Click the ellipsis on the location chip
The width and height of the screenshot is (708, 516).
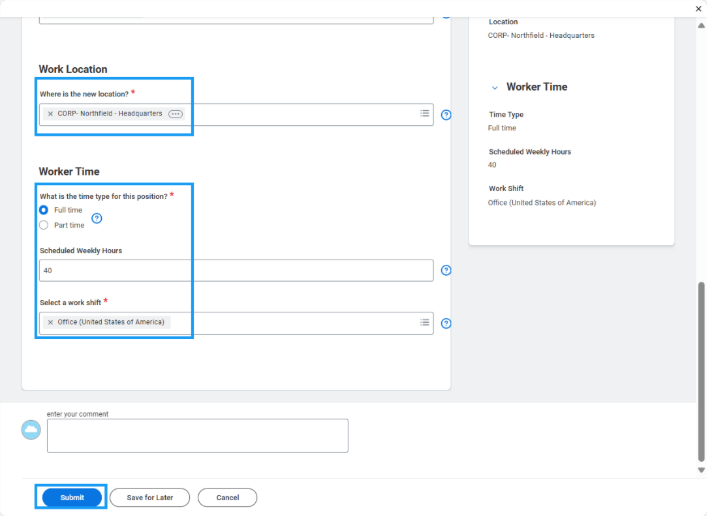176,114
